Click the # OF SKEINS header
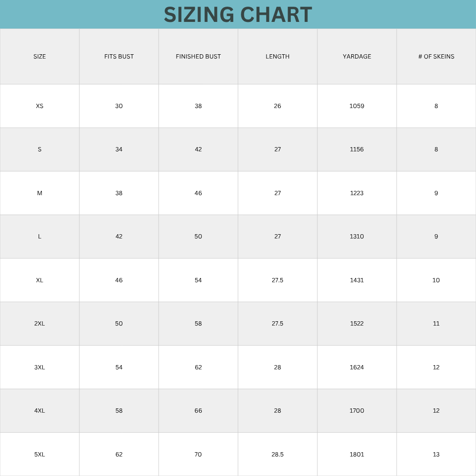 pyautogui.click(x=436, y=57)
